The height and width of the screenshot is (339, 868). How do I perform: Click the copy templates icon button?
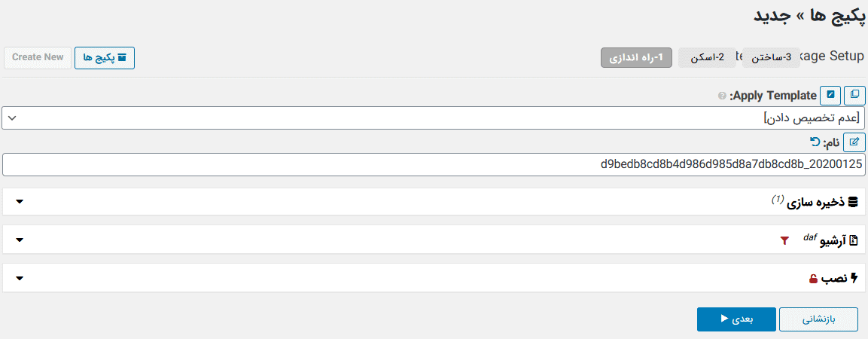coord(854,95)
